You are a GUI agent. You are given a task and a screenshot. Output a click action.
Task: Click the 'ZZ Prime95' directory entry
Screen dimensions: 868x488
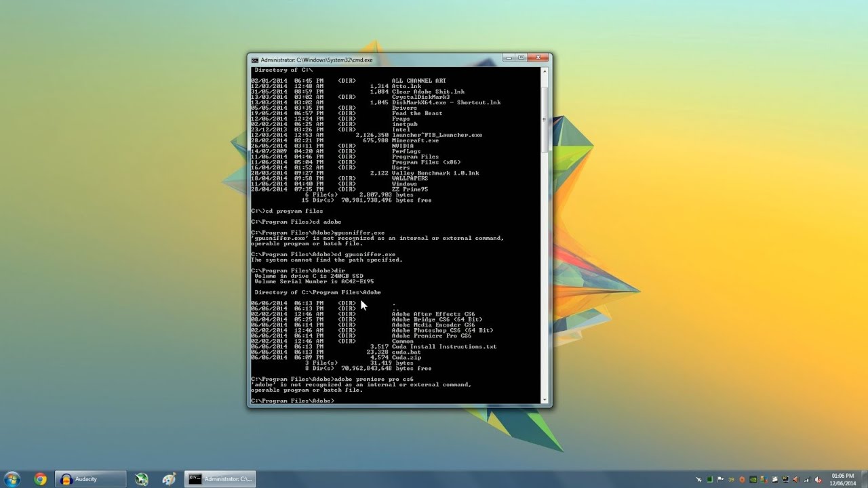[410, 189]
